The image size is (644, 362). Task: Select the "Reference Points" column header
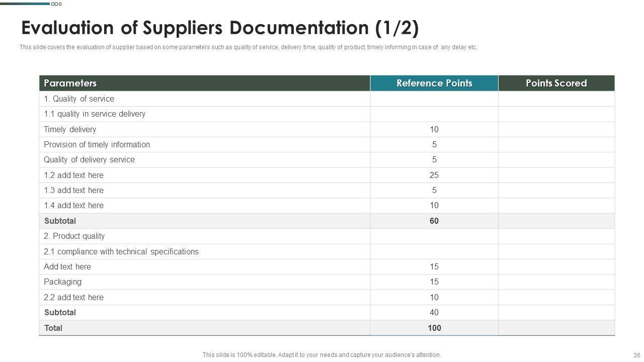(x=434, y=83)
